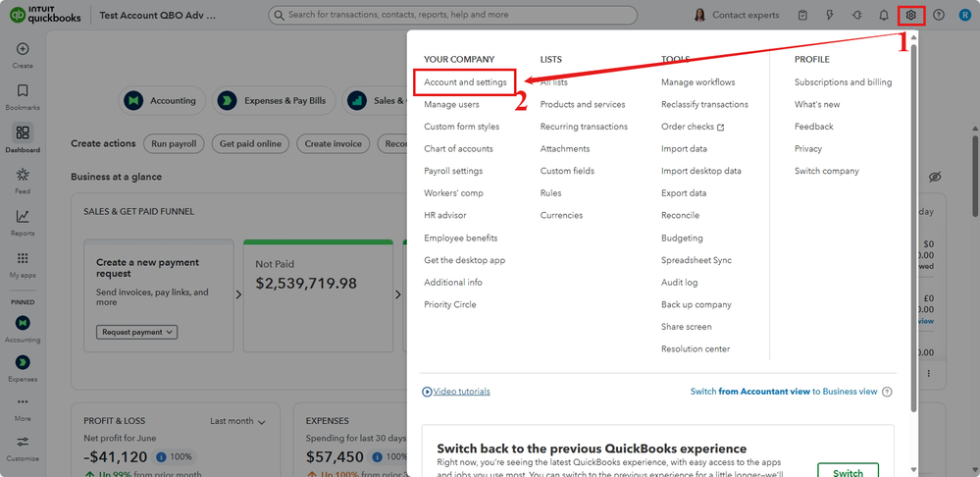Switch from Accountant view to Business view
The image size is (980, 477).
[784, 392]
